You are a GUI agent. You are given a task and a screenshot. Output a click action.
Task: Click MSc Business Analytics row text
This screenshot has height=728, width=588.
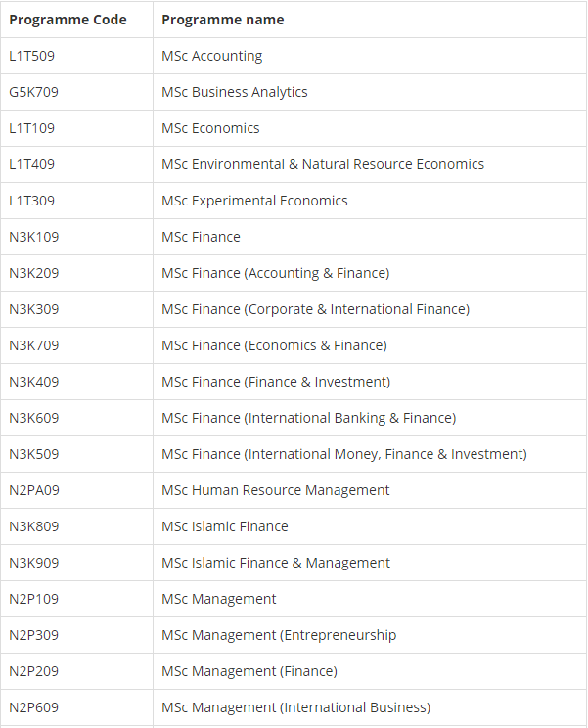(235, 92)
